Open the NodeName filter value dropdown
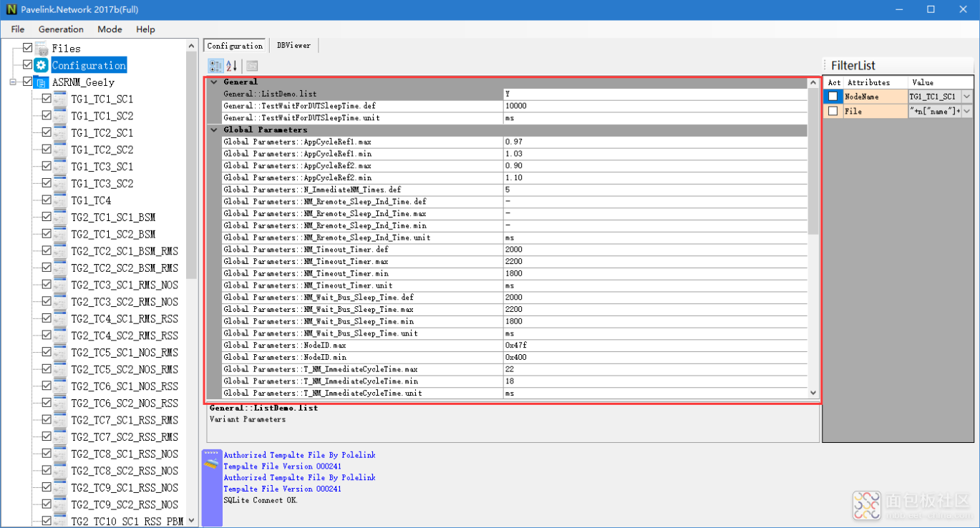The width and height of the screenshot is (980, 528). click(967, 96)
